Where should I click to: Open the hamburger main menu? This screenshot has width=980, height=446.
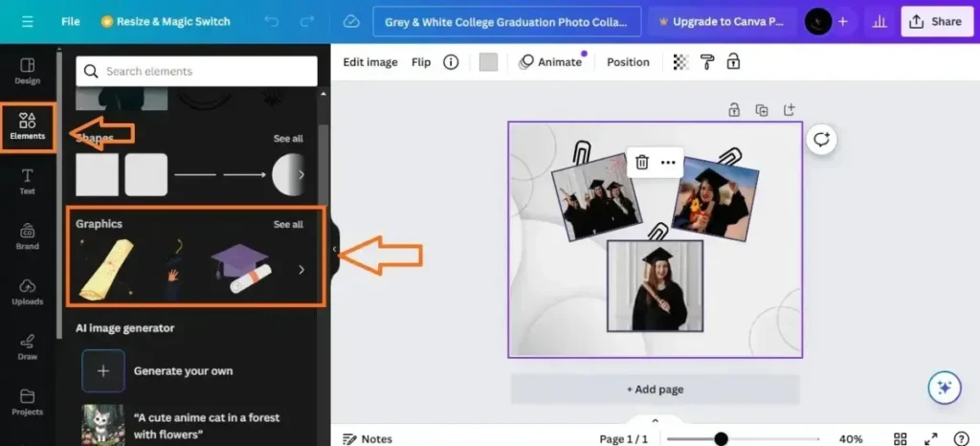28,22
